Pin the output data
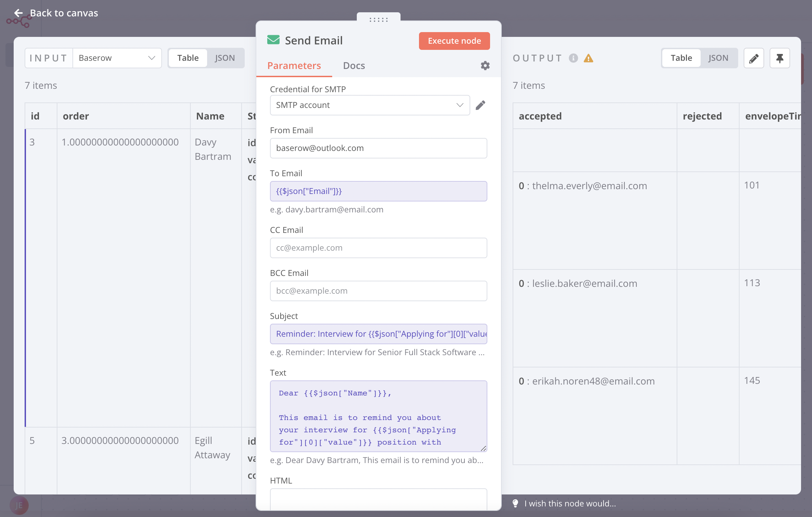 pos(780,58)
